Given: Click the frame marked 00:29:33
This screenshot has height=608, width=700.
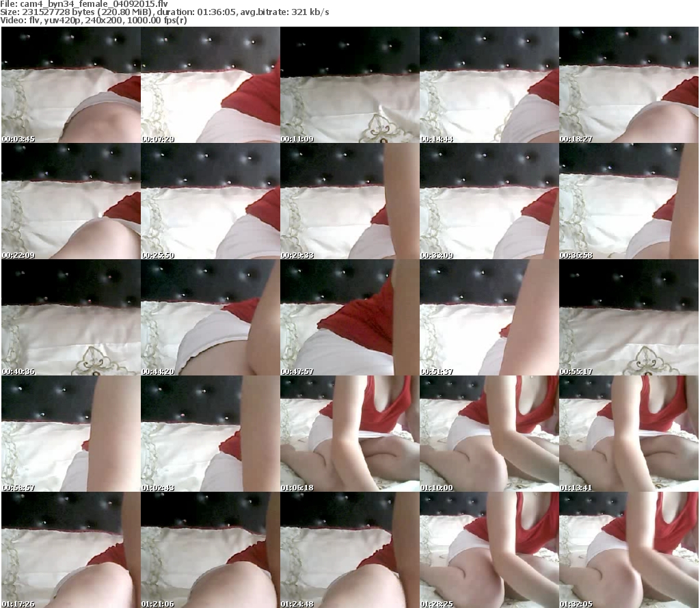Looking at the screenshot, I should 349,201.
